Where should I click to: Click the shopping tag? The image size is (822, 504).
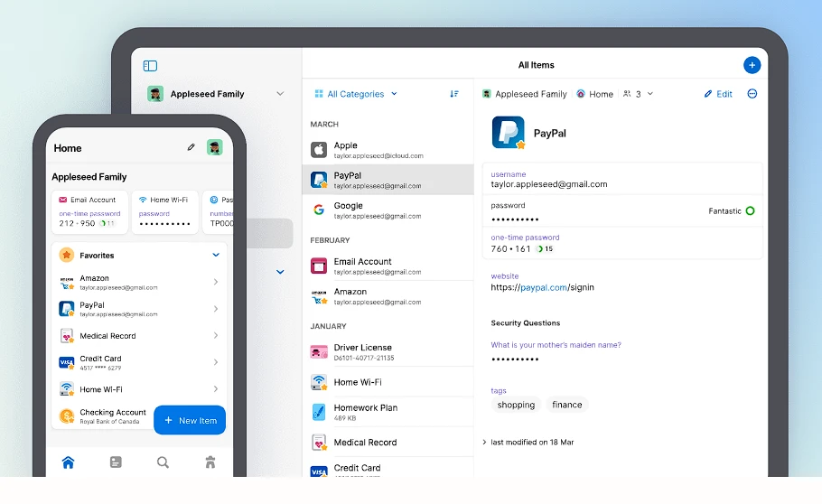pyautogui.click(x=516, y=405)
